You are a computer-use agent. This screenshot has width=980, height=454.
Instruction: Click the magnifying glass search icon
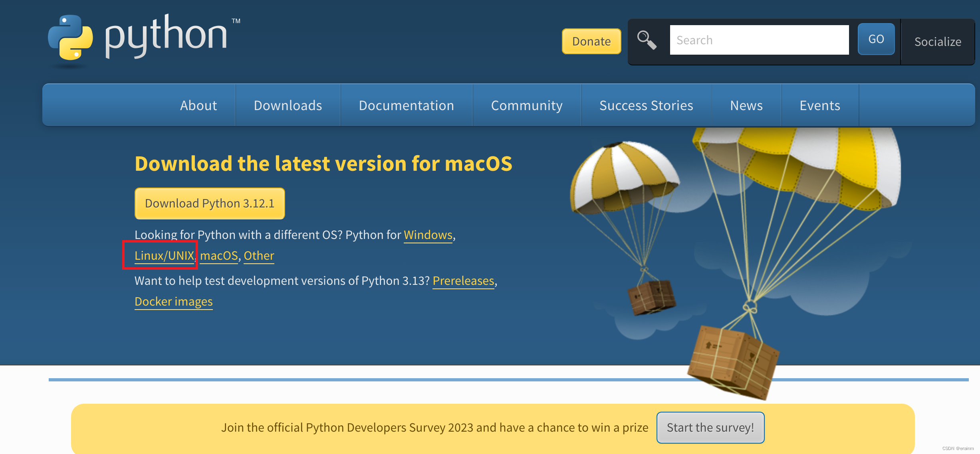pyautogui.click(x=647, y=40)
